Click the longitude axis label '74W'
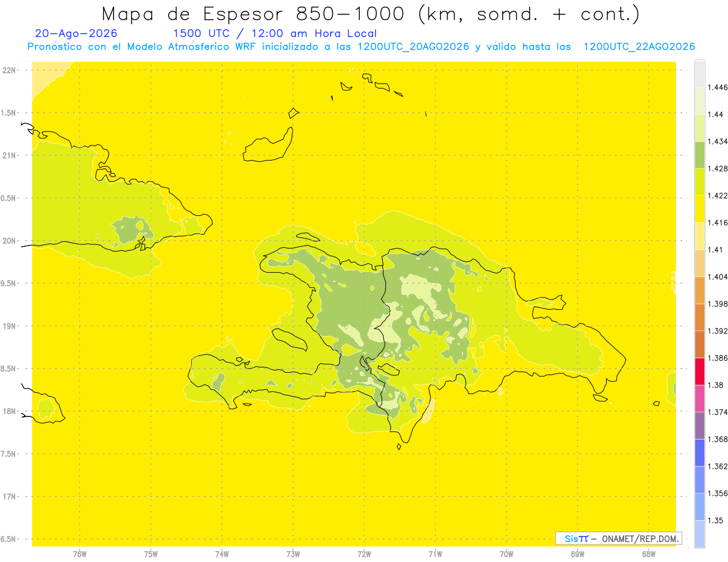Screen dimensions: 728x562 (222, 554)
